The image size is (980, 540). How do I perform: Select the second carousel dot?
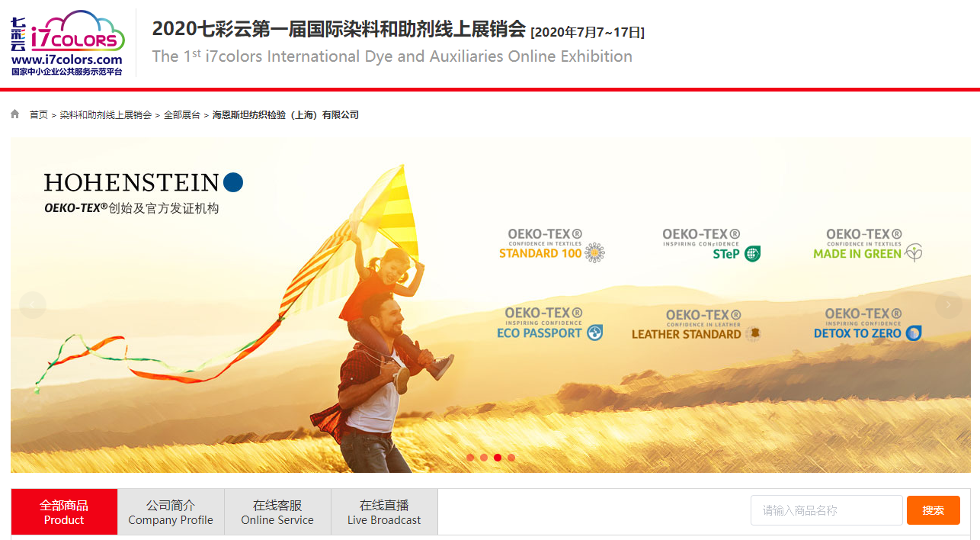point(484,458)
